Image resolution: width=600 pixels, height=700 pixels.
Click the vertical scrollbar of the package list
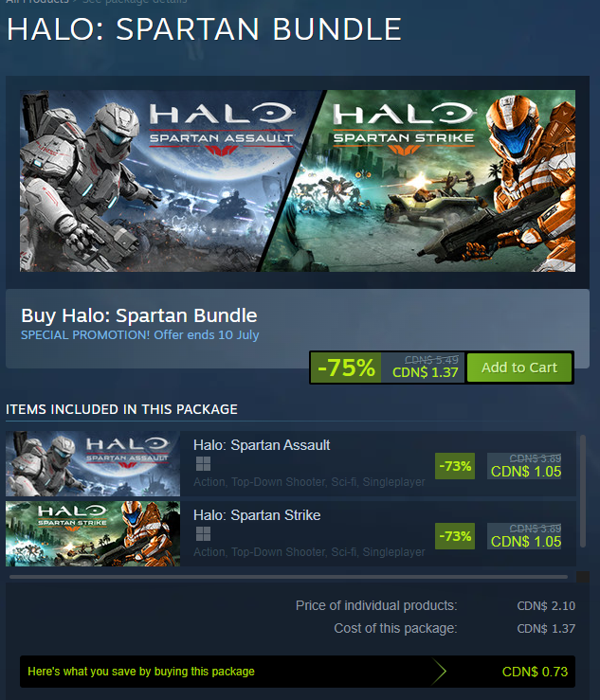click(583, 491)
